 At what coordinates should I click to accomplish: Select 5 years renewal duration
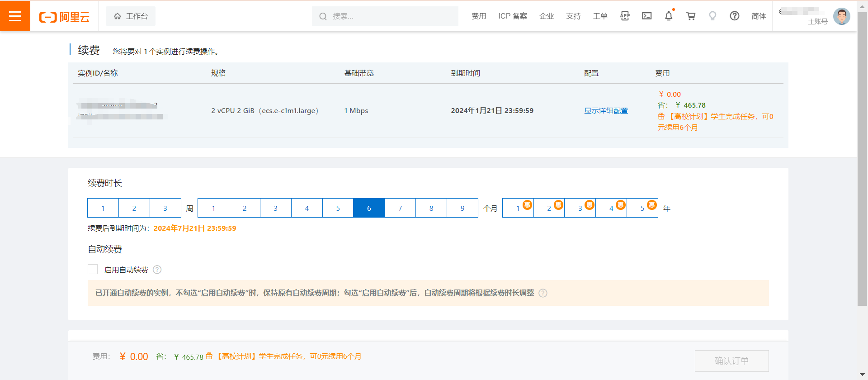[642, 208]
